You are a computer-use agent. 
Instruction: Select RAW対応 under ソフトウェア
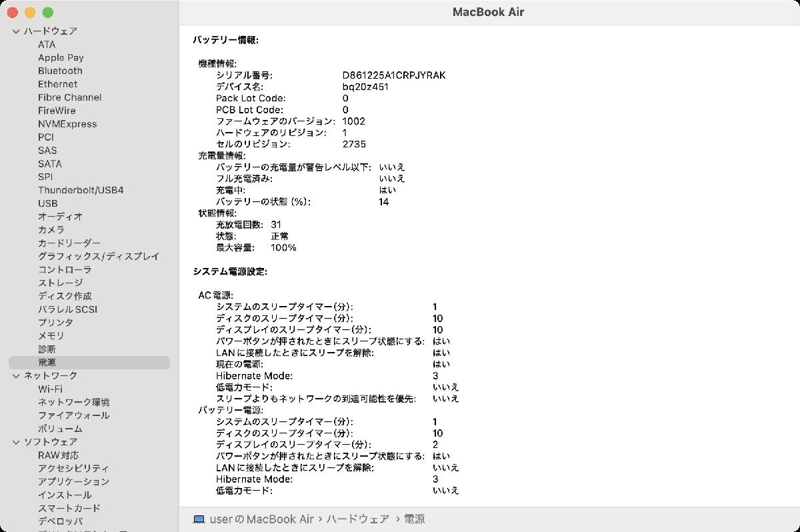[x=58, y=455]
